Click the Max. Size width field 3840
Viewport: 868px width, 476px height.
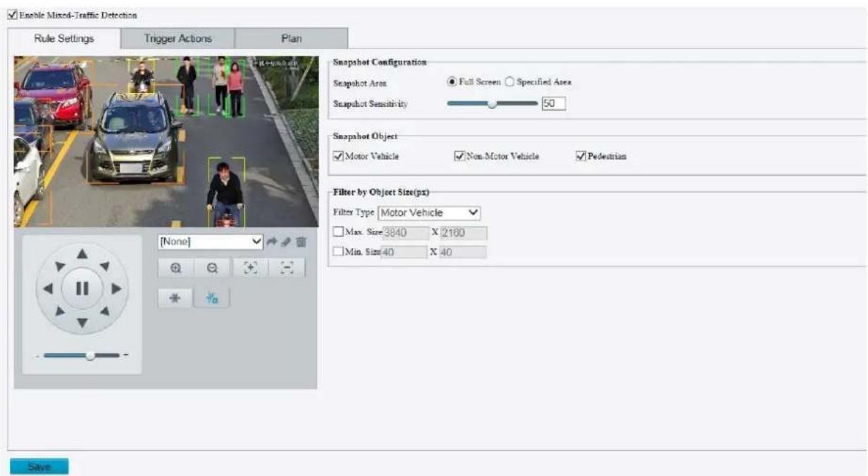point(404,232)
